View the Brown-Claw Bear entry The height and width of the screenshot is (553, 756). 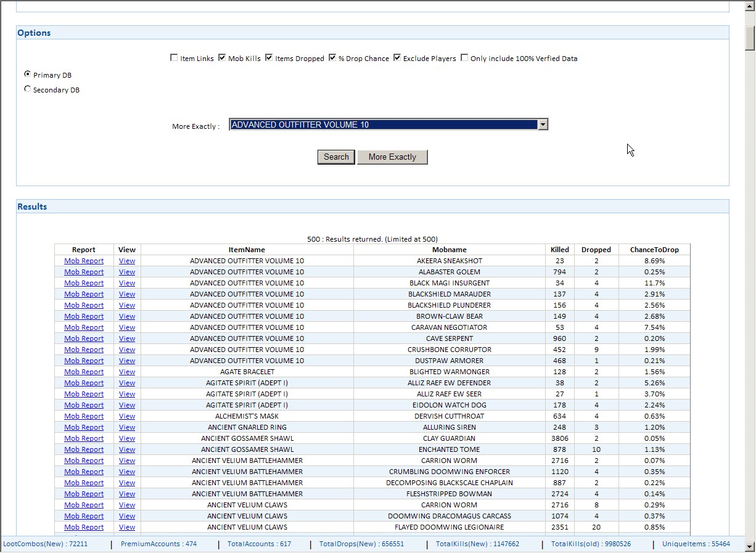click(x=127, y=316)
